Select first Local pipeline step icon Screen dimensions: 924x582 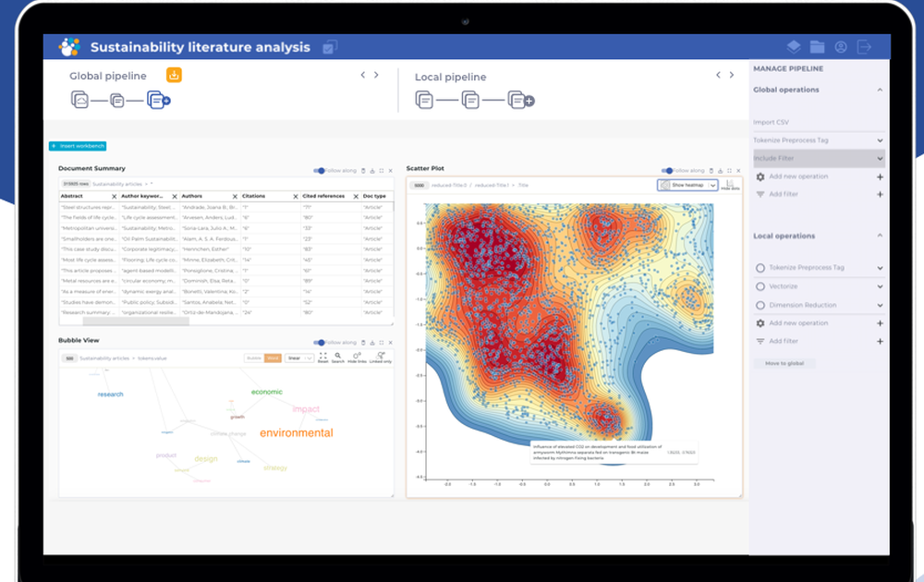coord(424,100)
